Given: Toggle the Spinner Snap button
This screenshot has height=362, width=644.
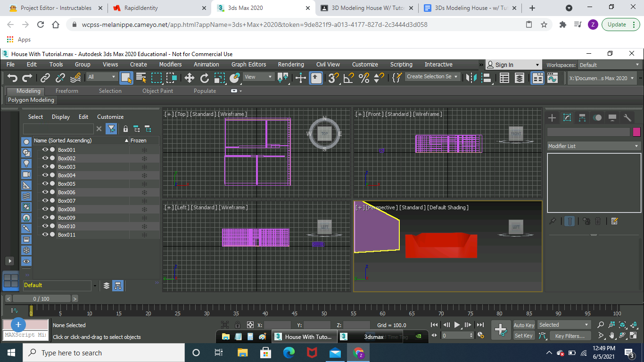Looking at the screenshot, I should pyautogui.click(x=379, y=78).
